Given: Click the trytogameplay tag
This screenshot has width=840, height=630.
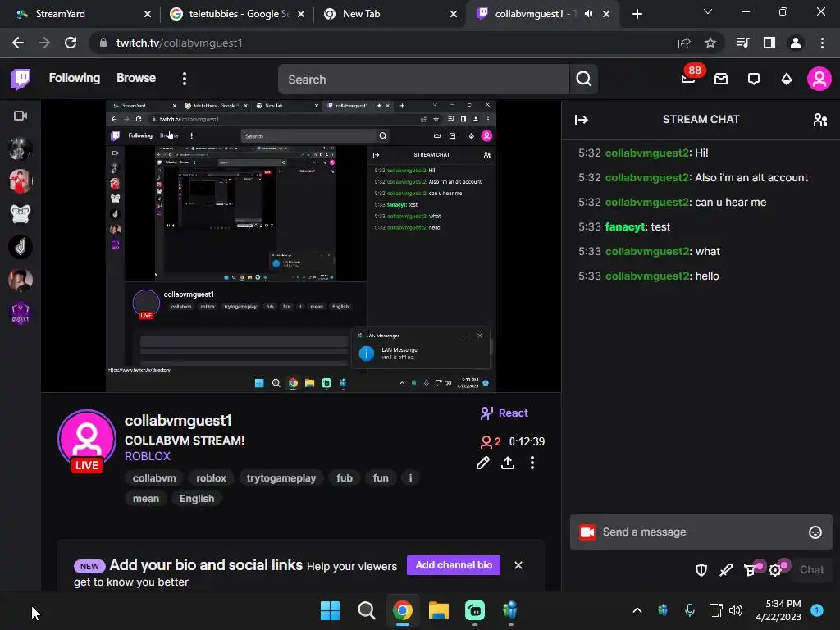Looking at the screenshot, I should tap(281, 478).
